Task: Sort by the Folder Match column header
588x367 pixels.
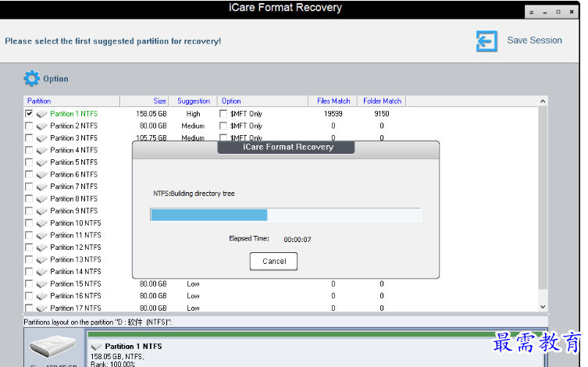Action: 382,101
